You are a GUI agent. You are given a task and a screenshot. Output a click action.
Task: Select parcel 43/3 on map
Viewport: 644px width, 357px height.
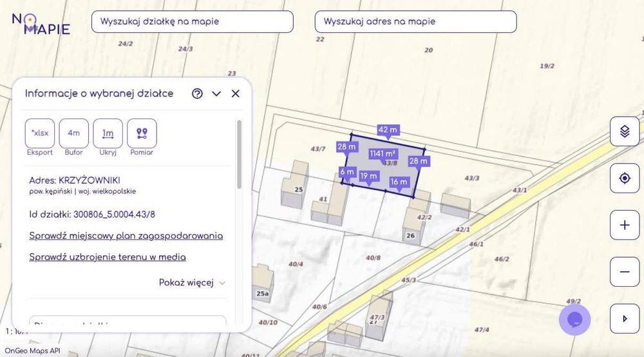tap(472, 179)
